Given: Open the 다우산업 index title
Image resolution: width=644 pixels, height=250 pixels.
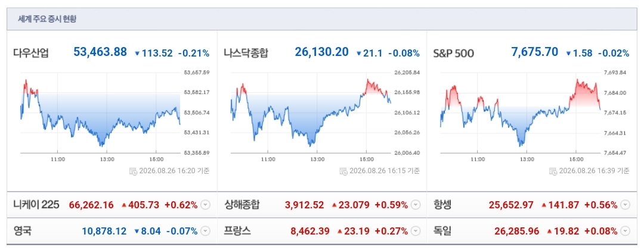Looking at the screenshot, I should click(x=31, y=53).
